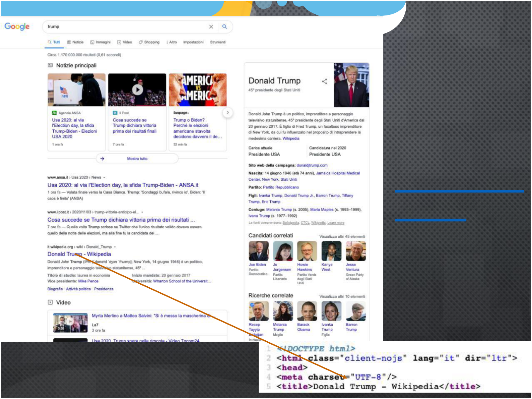Open 'Usa 2020: al via l'Election day... ANSA.it' result
Image resolution: width=532 pixels, height=399 pixels.
pos(123,185)
